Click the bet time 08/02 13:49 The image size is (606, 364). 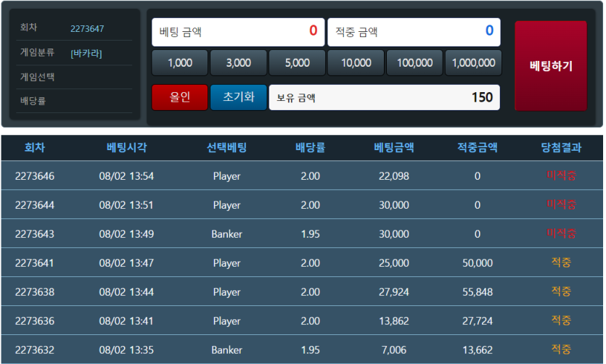pyautogui.click(x=126, y=234)
